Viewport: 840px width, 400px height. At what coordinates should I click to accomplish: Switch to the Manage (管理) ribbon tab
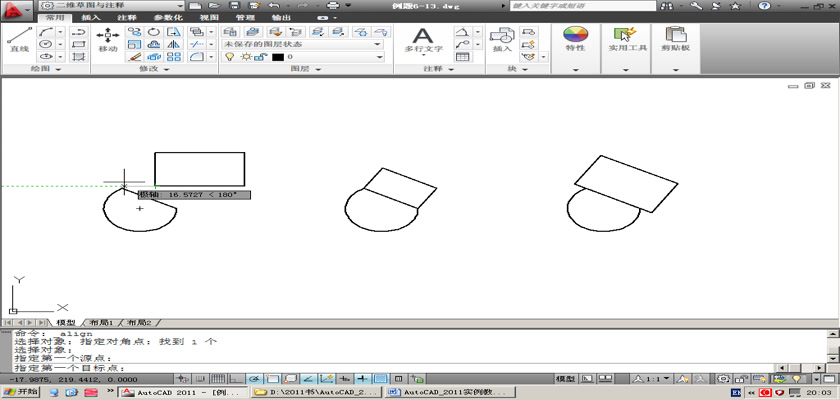click(245, 18)
